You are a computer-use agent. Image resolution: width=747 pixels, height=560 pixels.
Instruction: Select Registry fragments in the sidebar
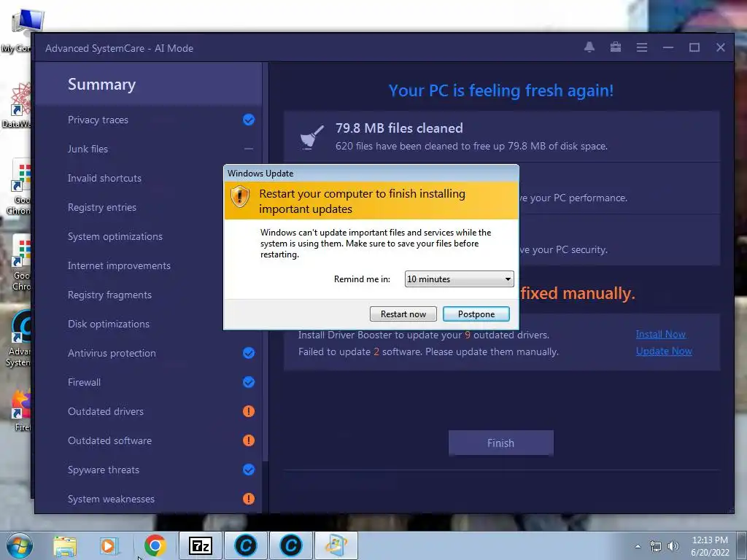pos(109,295)
